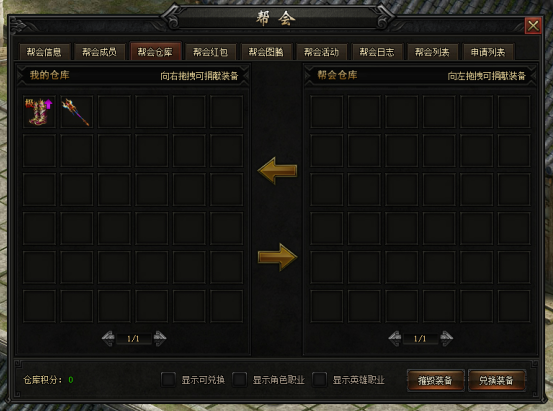Viewport: 553px width, 411px height.
Task: Open the 申请列表 tab
Action: click(x=488, y=52)
